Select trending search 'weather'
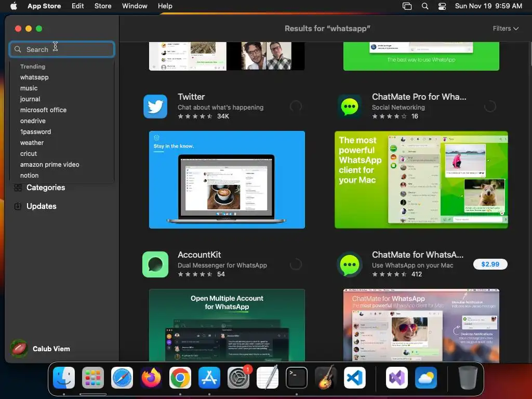Image resolution: width=532 pixels, height=399 pixels. point(32,143)
